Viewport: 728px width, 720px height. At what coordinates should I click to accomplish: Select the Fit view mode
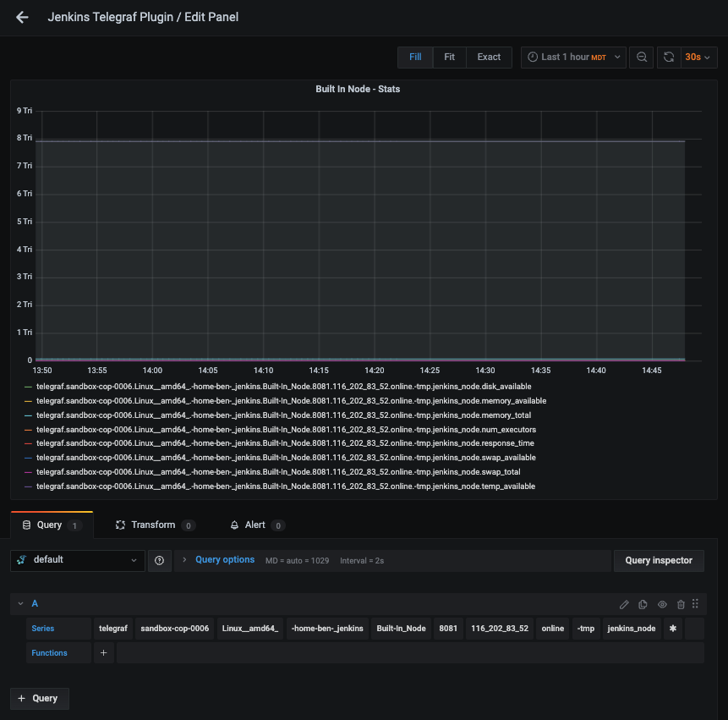pyautogui.click(x=449, y=58)
